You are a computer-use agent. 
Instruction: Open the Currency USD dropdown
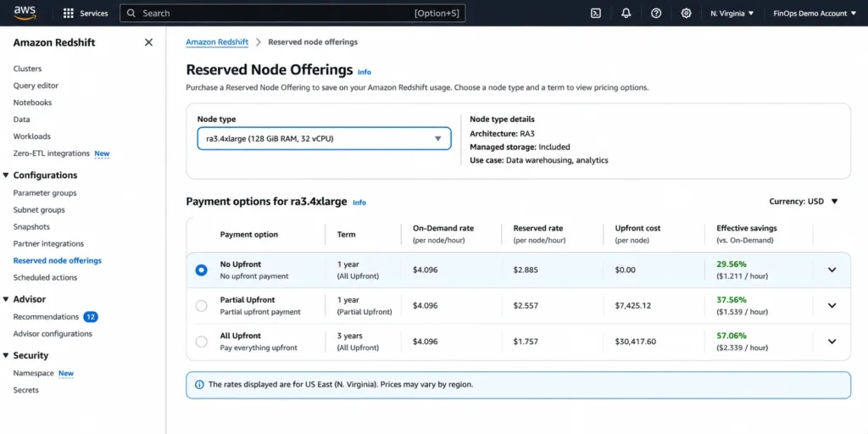(804, 202)
